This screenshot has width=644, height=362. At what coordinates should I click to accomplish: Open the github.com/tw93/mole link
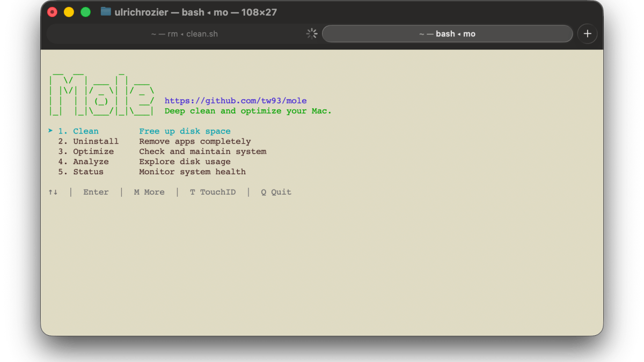236,101
